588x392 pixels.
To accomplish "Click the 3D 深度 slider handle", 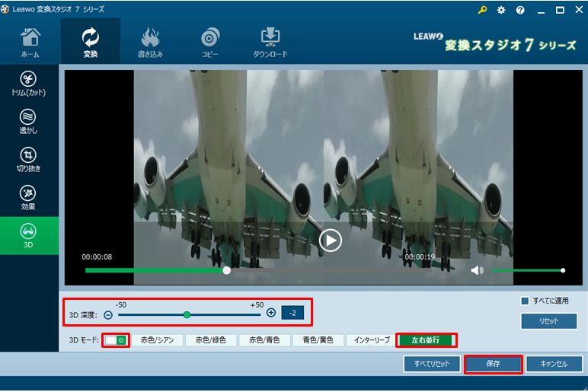I will [x=187, y=315].
